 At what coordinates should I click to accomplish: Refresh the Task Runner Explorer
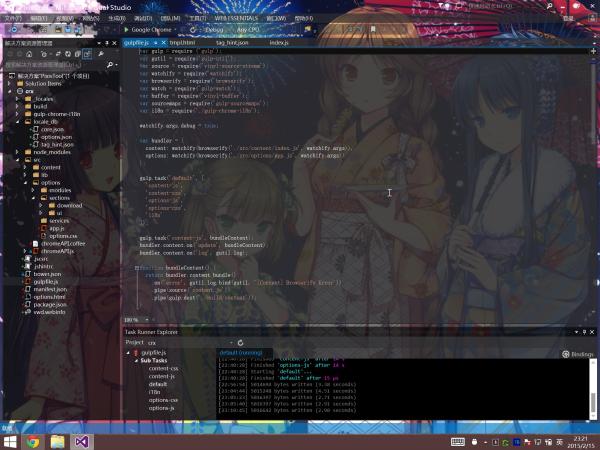tap(240, 342)
